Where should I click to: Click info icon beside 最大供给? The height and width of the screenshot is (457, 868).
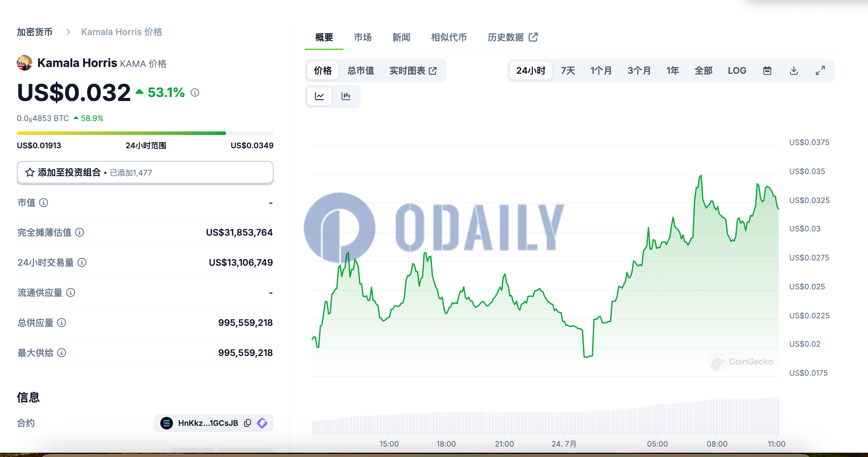pos(62,353)
